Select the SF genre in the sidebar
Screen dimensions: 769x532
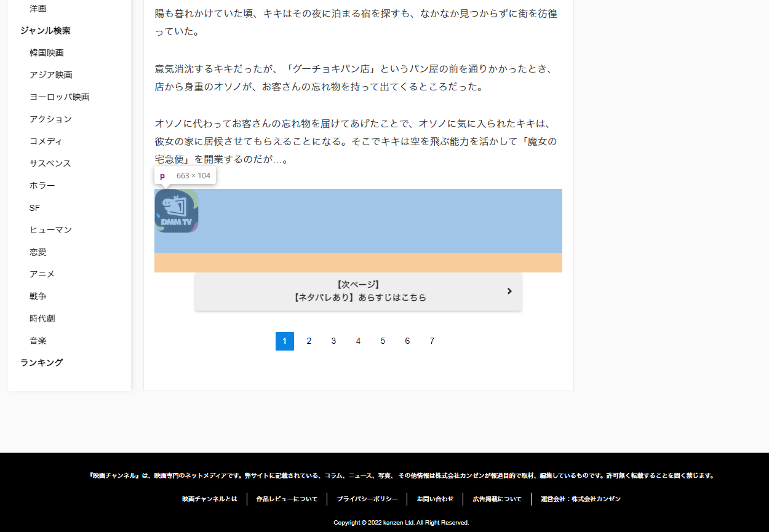(34, 208)
